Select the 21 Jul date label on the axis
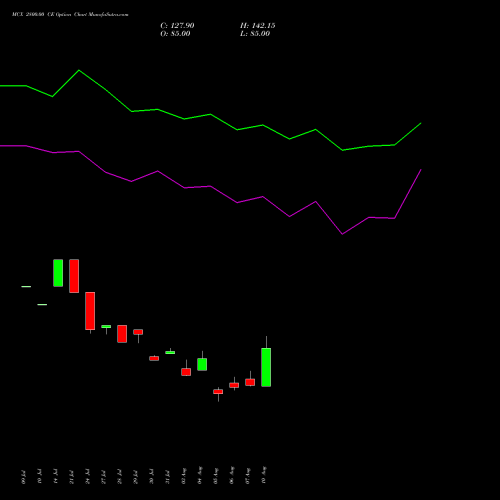Image resolution: width=500 pixels, height=500 pixels. coord(71,476)
